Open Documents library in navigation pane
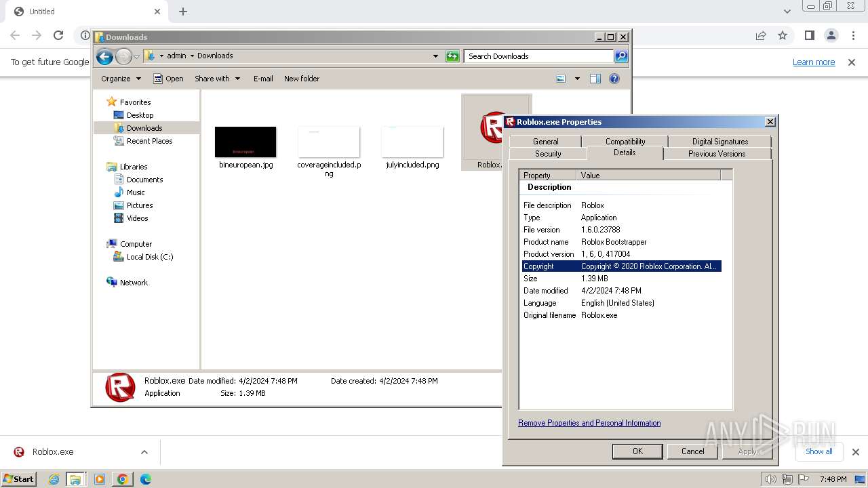 [x=144, y=180]
